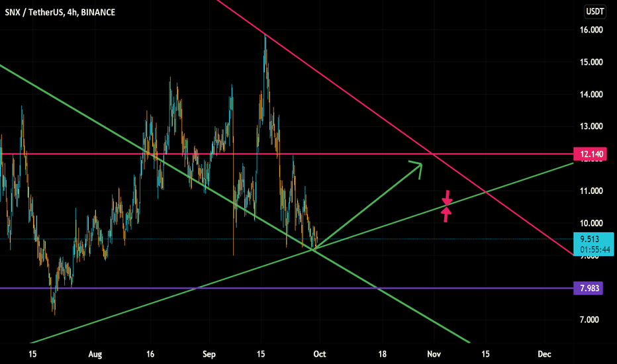Click the 16.000 price axis value
This screenshot has height=364, width=617.
click(x=591, y=30)
